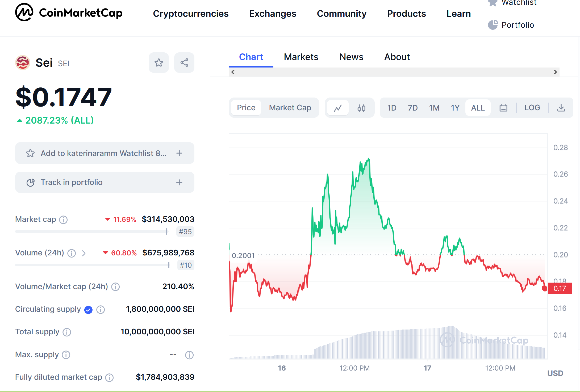Toggle LOG scale on chart
580x392 pixels.
[x=532, y=108]
